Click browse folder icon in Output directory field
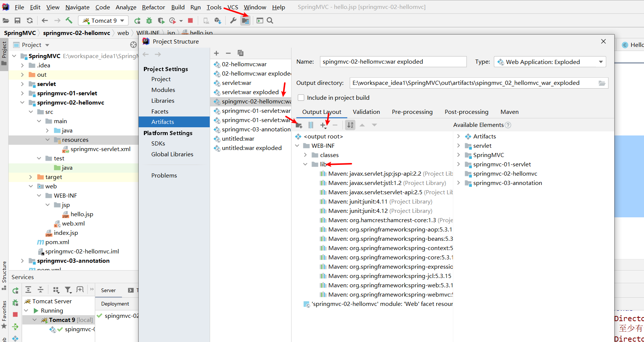Viewport: 644px width, 342px height. (602, 83)
